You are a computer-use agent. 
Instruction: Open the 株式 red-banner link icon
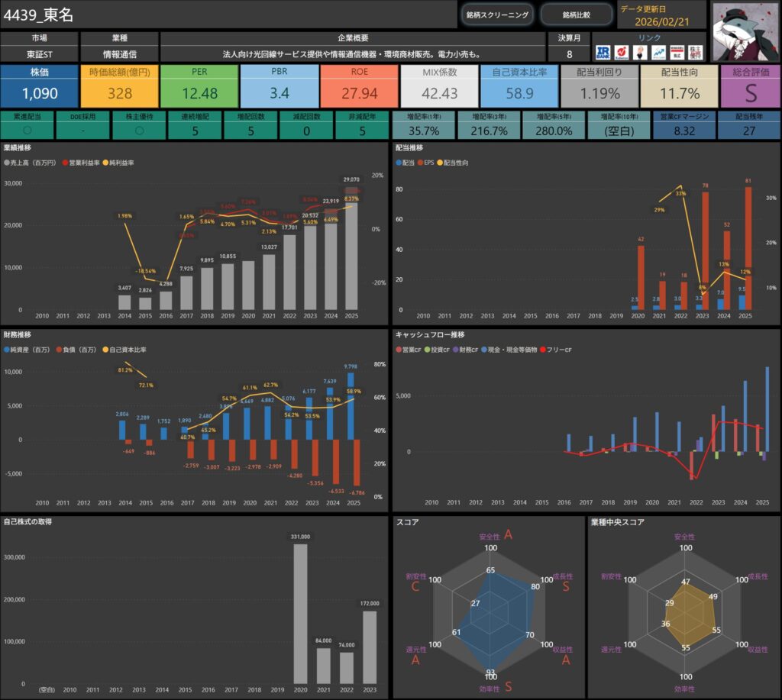(x=676, y=52)
